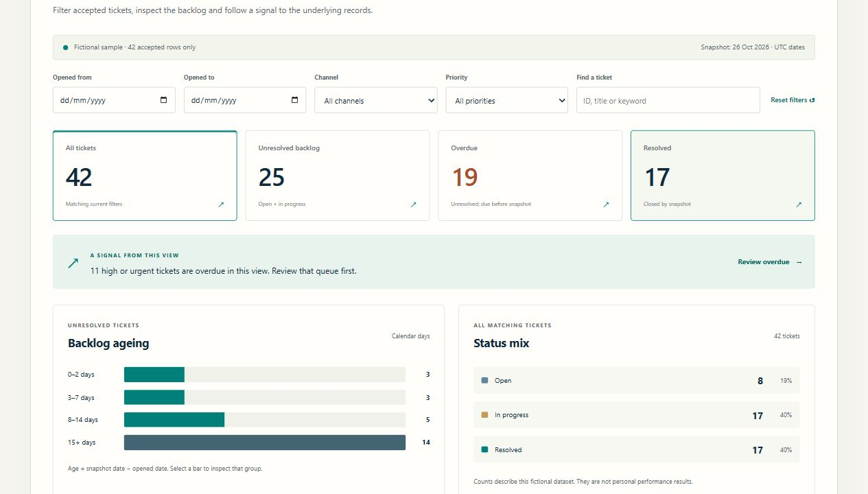Click arrow icon on Overdue card
This screenshot has width=868, height=494.
(x=606, y=204)
